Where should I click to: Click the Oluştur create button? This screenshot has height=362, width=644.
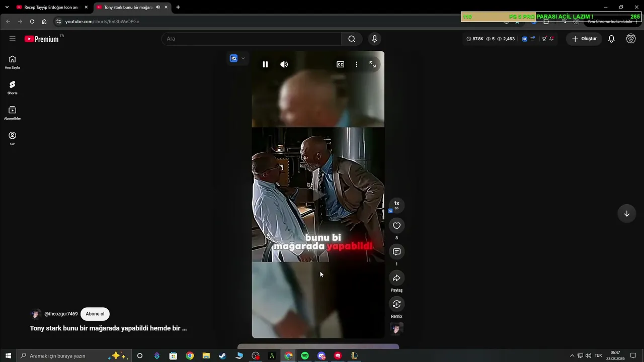[584, 39]
